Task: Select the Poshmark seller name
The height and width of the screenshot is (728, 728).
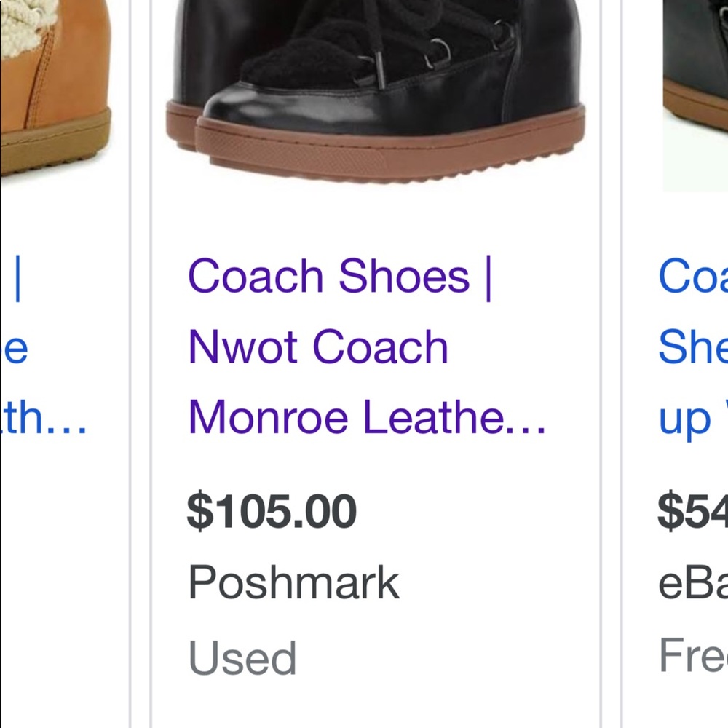Action: 292,581
